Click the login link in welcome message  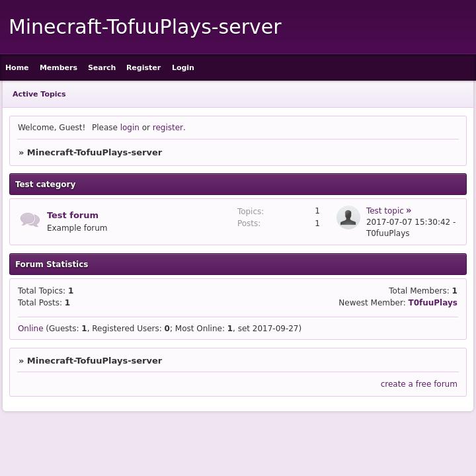130,128
